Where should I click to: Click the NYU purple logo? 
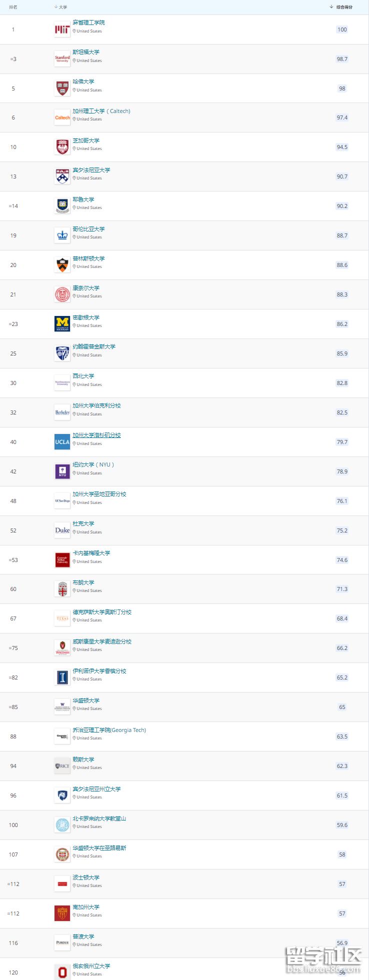point(62,471)
